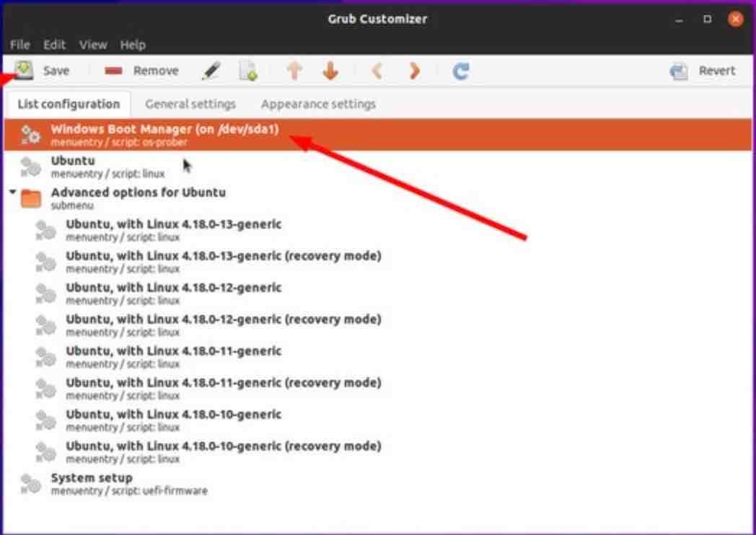Create a new entry with the document icon

tap(248, 71)
